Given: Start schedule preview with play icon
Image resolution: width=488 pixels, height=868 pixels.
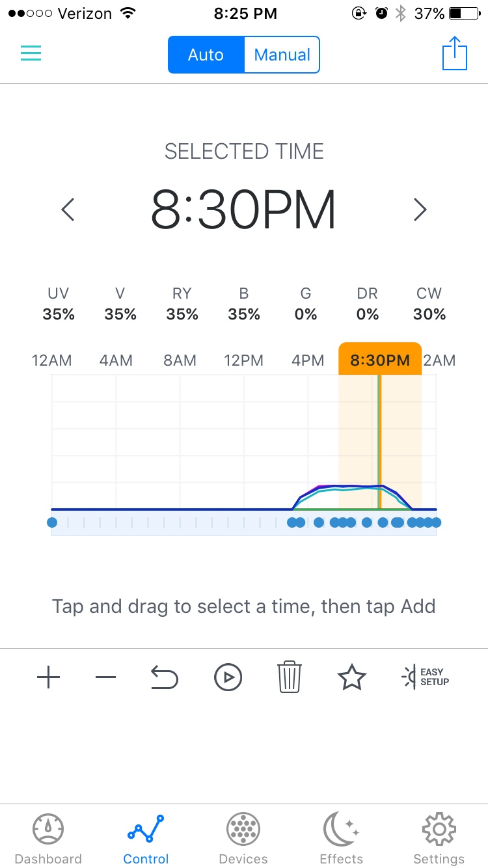Looking at the screenshot, I should [228, 677].
